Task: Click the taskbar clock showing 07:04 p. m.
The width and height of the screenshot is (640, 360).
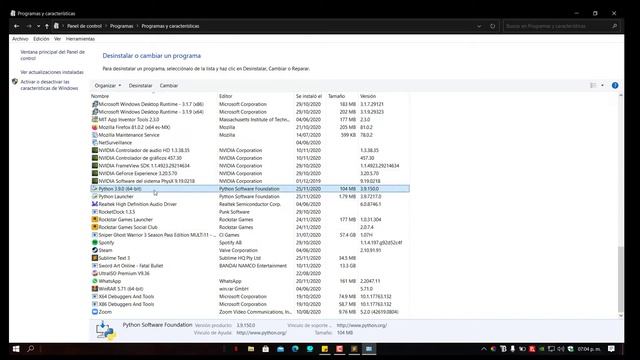Action: click(589, 349)
